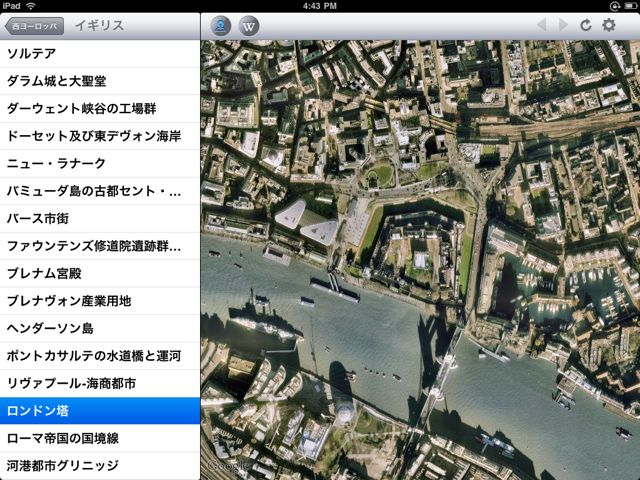Open the Wikipedia article icon

point(249,26)
